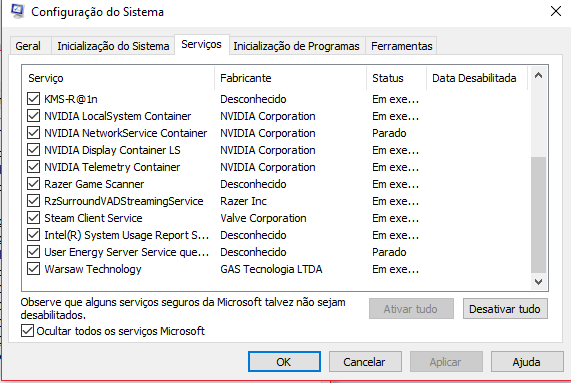Switch to the Ferramentas tab

coord(402,46)
